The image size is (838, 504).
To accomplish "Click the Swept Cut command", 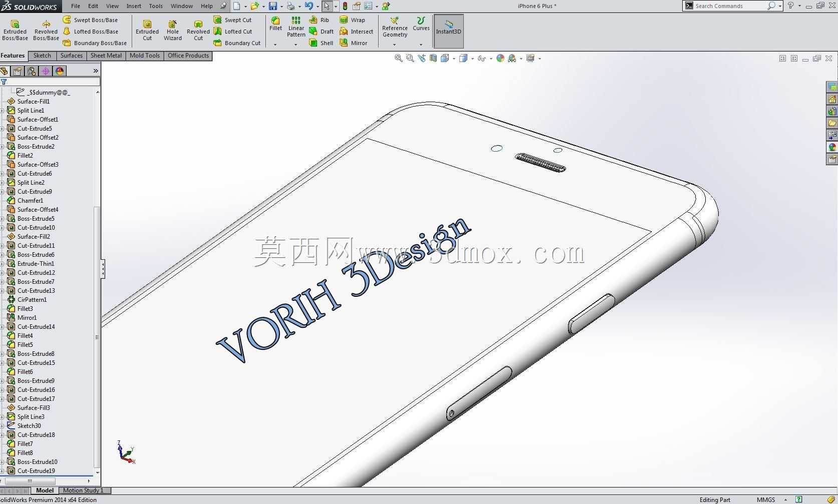I will [x=233, y=20].
